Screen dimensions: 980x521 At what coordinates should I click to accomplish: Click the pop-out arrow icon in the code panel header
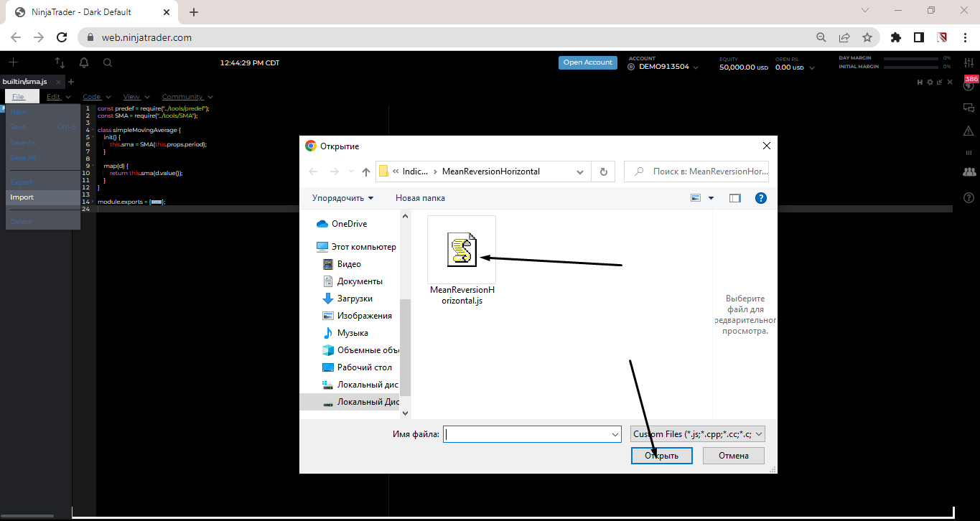pyautogui.click(x=939, y=83)
